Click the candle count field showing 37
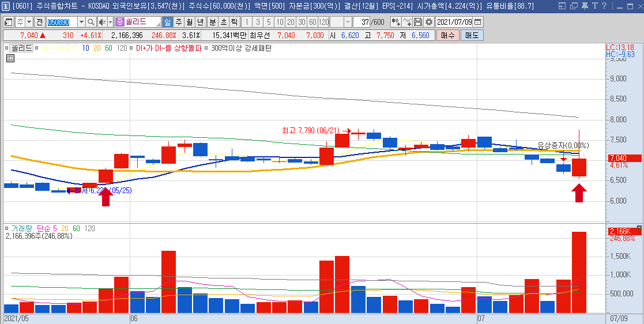Screen dimensions: 644x324 362,22
